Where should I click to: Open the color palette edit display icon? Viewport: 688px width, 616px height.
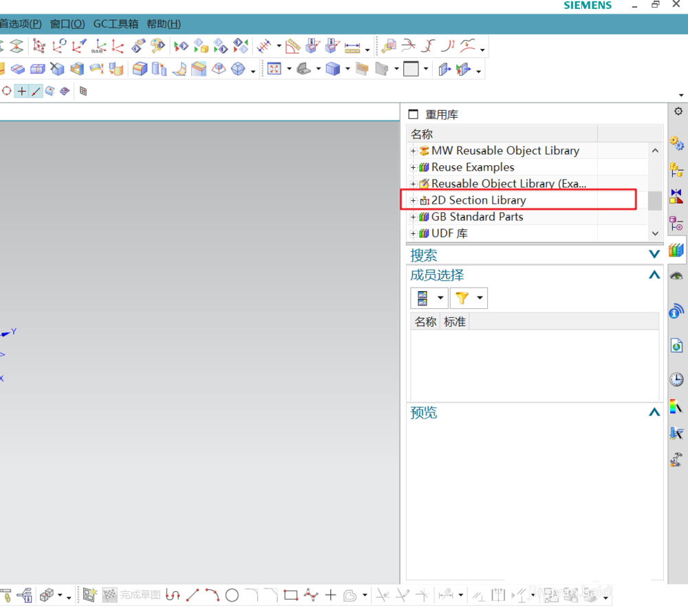[158, 45]
